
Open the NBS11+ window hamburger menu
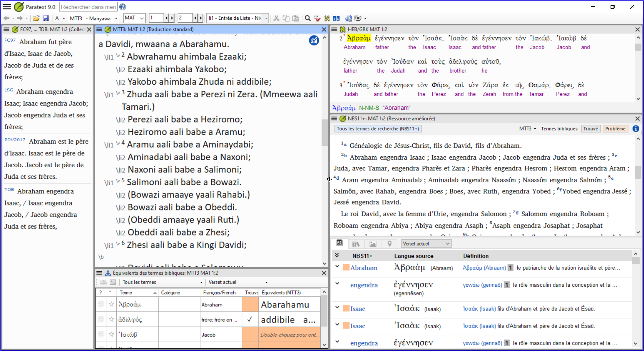334,118
